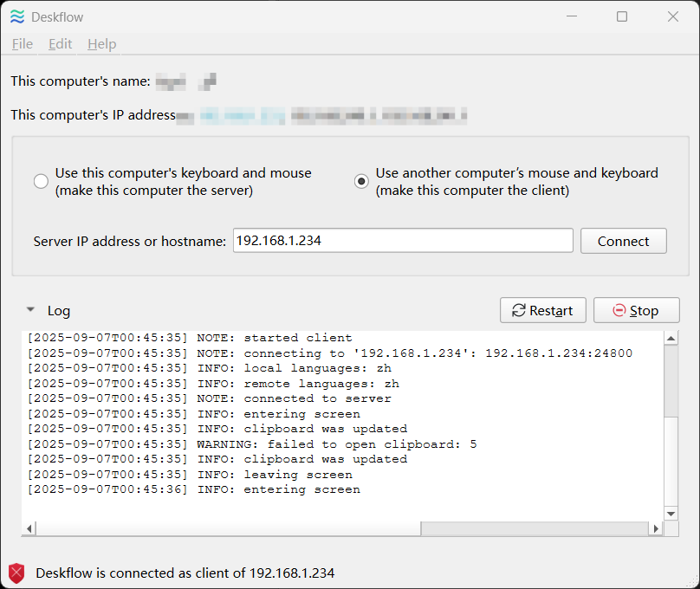The width and height of the screenshot is (700, 589).
Task: Close the Deskflow window
Action: tap(673, 16)
